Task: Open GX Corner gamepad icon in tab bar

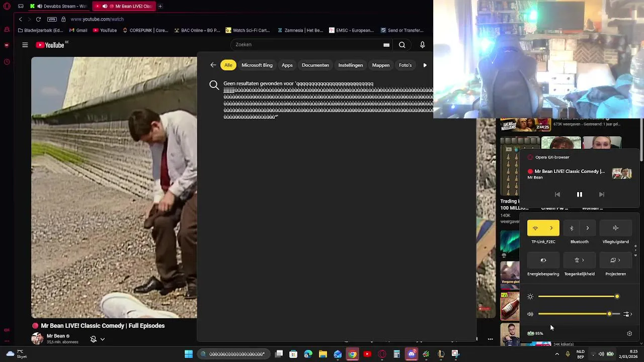Action: point(21,6)
